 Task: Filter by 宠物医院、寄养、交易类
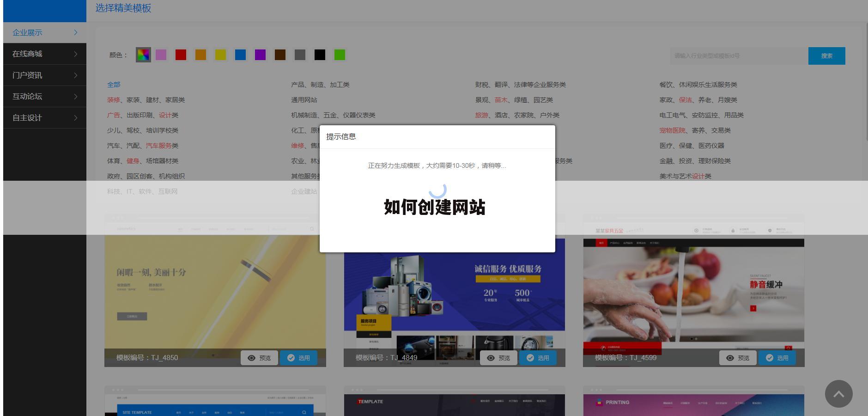[695, 130]
